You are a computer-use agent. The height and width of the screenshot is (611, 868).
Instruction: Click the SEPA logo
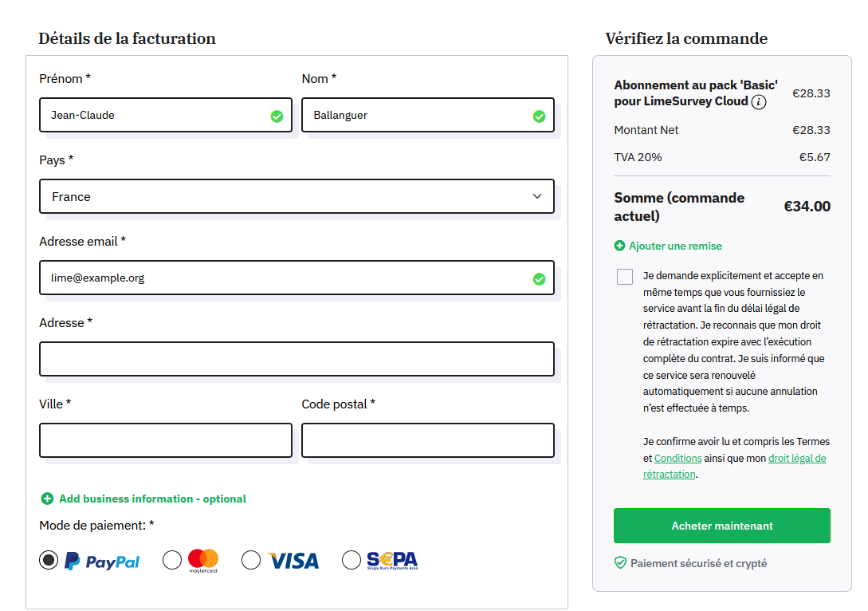point(392,561)
